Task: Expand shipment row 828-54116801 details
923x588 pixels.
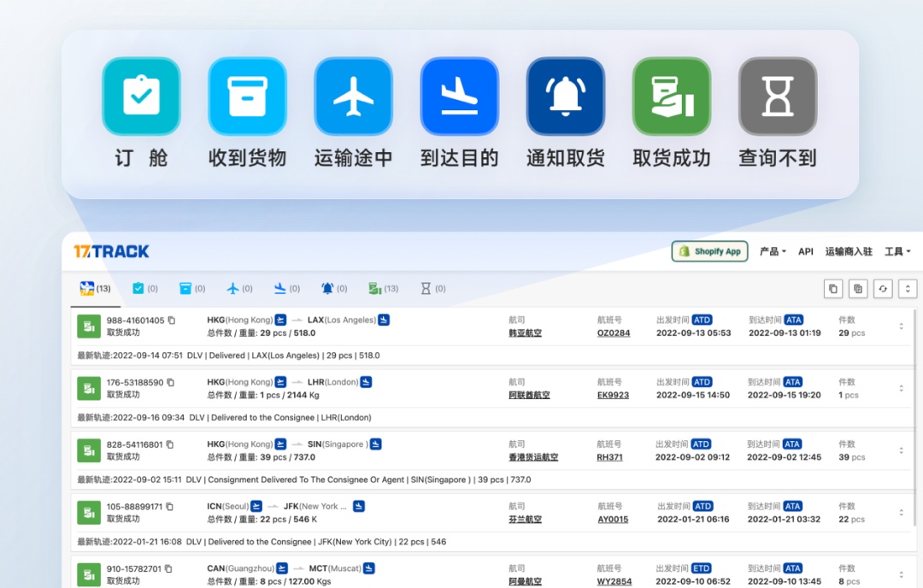Action: [901, 450]
